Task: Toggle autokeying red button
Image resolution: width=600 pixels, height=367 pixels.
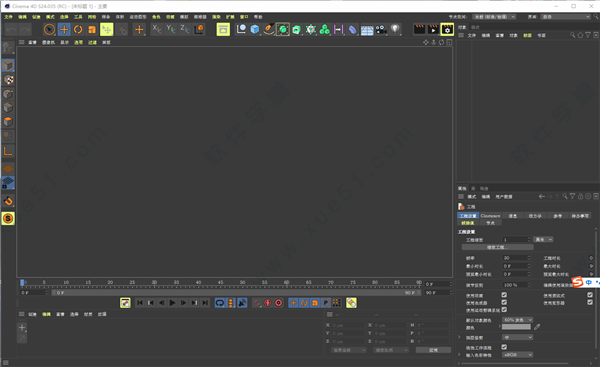Action: pos(268,303)
